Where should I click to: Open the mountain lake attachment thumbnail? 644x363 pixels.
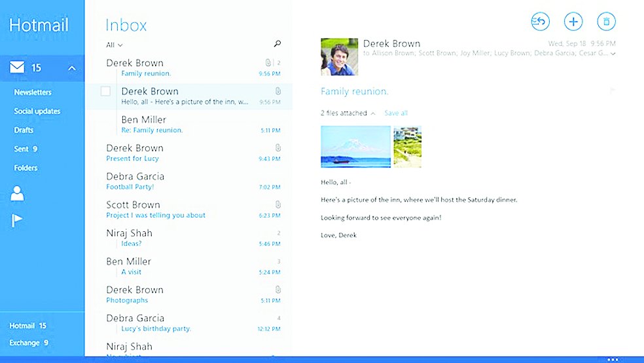[355, 147]
